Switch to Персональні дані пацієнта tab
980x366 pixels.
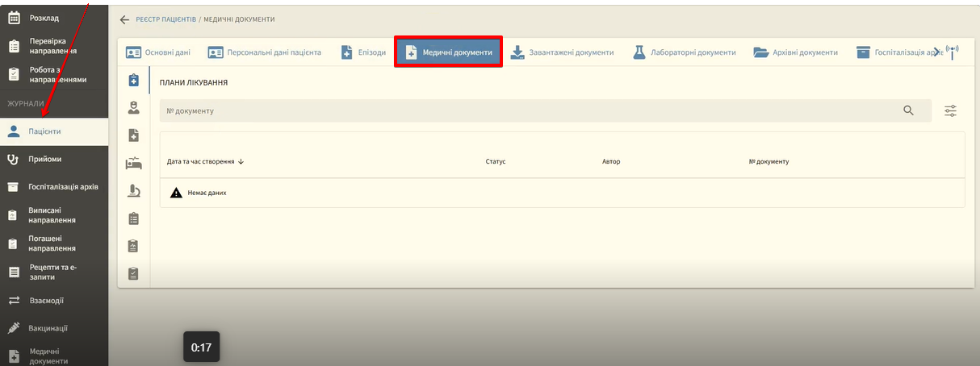(265, 52)
